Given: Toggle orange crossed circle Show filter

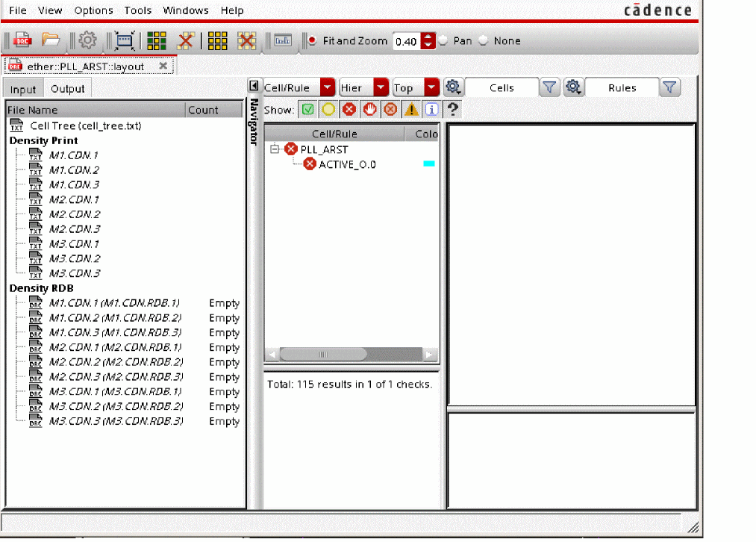Looking at the screenshot, I should click(x=390, y=110).
